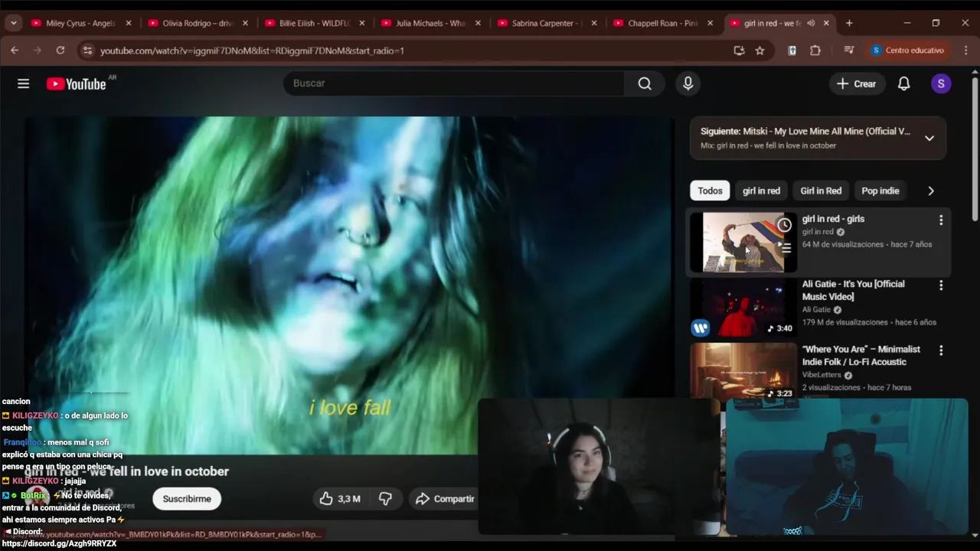Image resolution: width=980 pixels, height=551 pixels.
Task: Switch to the Julia Michaels tab
Action: point(430,23)
